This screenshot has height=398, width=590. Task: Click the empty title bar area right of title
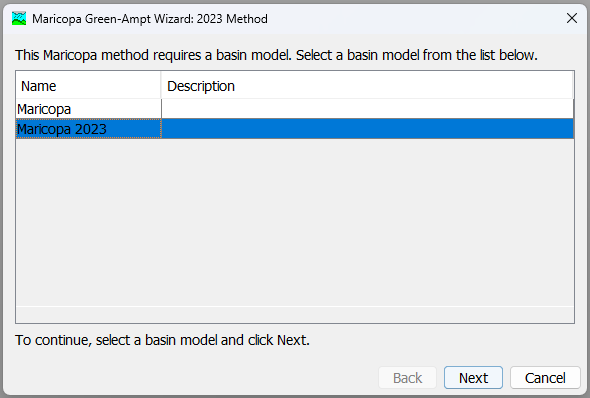[414, 18]
